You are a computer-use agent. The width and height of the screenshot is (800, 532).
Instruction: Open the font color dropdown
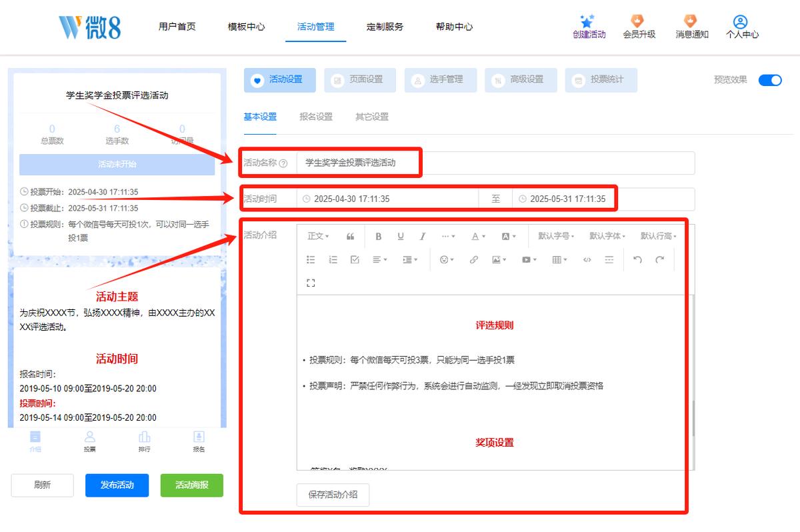tap(478, 236)
